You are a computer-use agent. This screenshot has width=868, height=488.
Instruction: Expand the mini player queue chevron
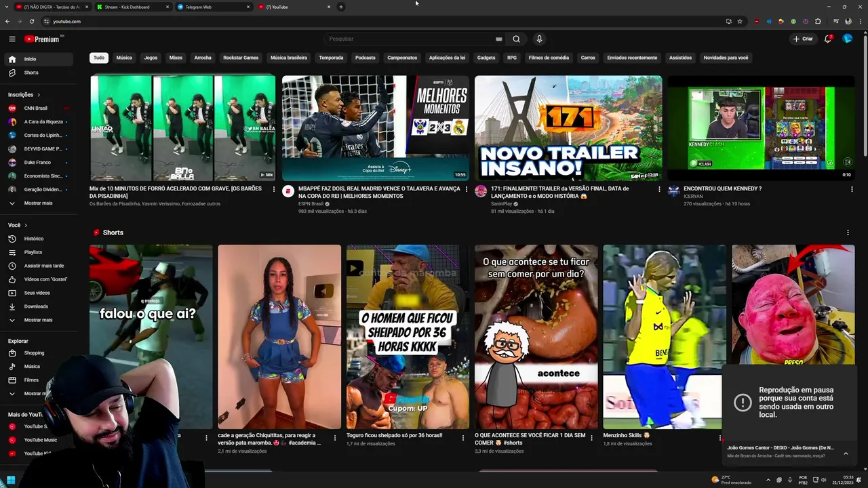(x=846, y=453)
